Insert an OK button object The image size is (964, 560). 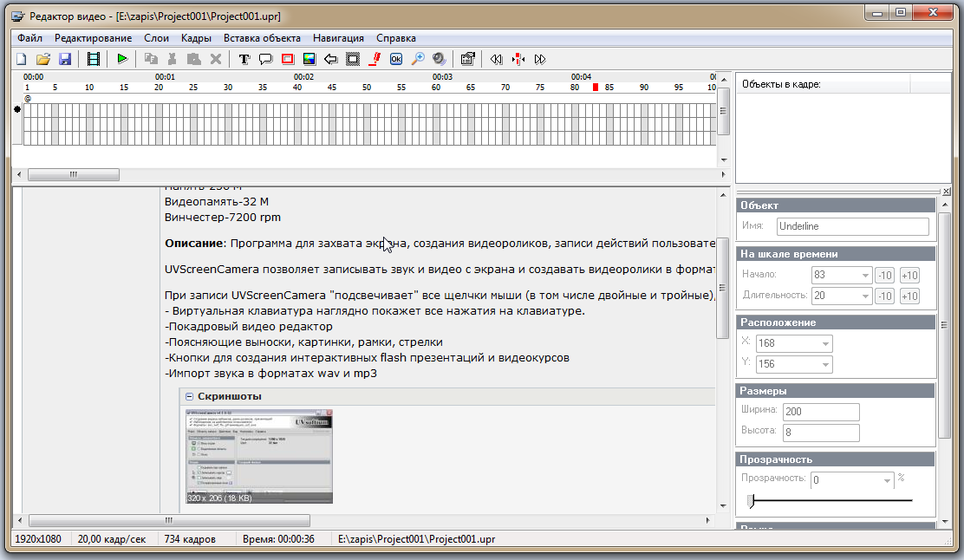396,59
